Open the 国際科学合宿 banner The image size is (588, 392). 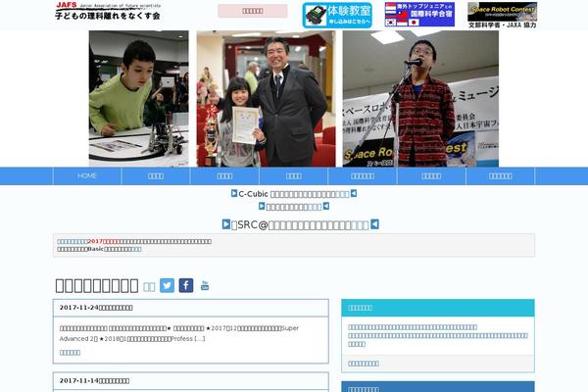[419, 15]
